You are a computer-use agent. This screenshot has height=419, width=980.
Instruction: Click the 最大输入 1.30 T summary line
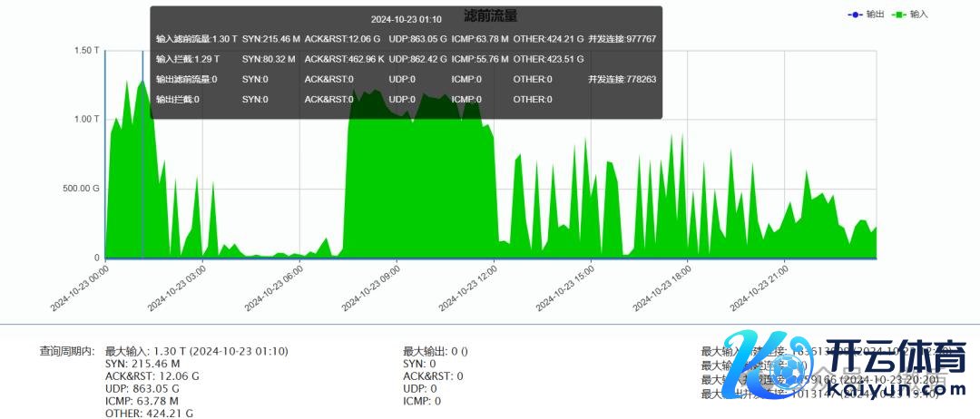pos(197,351)
